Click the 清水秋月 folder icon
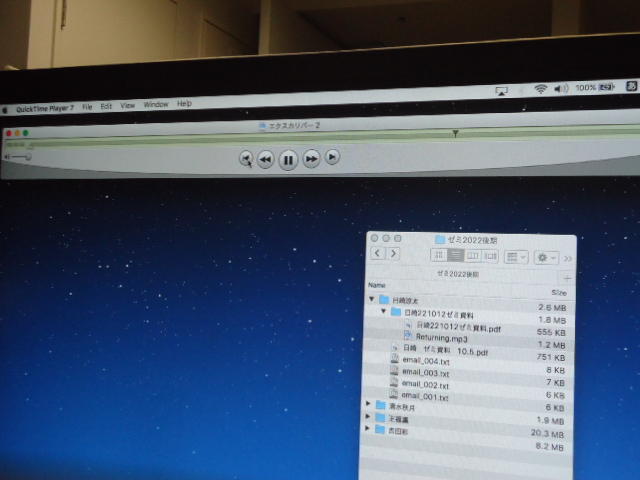The height and width of the screenshot is (480, 640). pyautogui.click(x=380, y=405)
